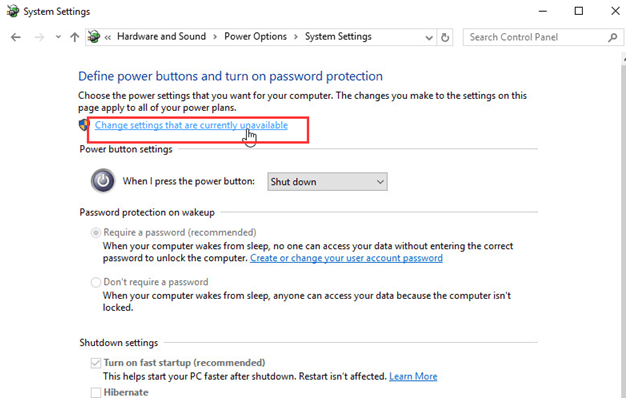
Task: Select Don't require a password option
Action: pos(96,283)
